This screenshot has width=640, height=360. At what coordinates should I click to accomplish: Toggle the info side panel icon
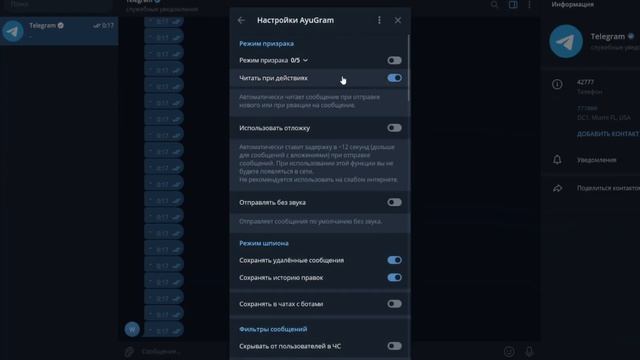[x=513, y=4]
